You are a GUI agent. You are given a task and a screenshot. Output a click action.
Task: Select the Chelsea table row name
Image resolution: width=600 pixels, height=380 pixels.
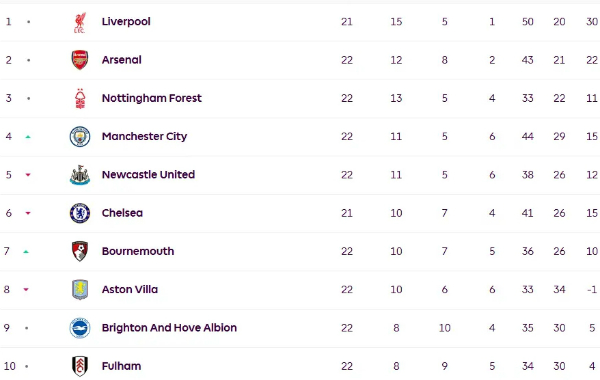122,213
